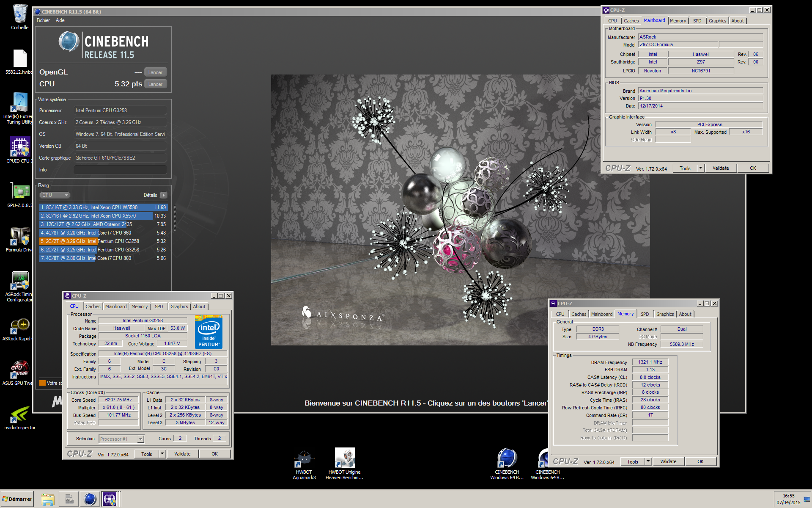Open Memory tab in top-right CPU-Z window
The width and height of the screenshot is (812, 508).
click(678, 21)
